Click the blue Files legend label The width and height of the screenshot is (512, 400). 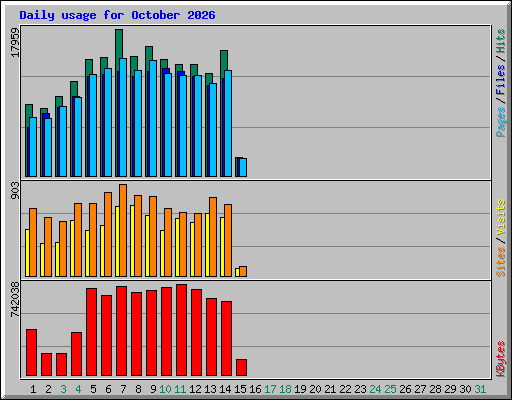coord(501,80)
